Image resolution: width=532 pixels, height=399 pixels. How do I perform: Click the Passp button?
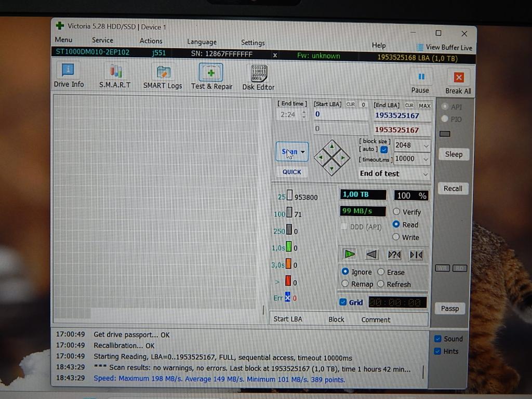450,309
